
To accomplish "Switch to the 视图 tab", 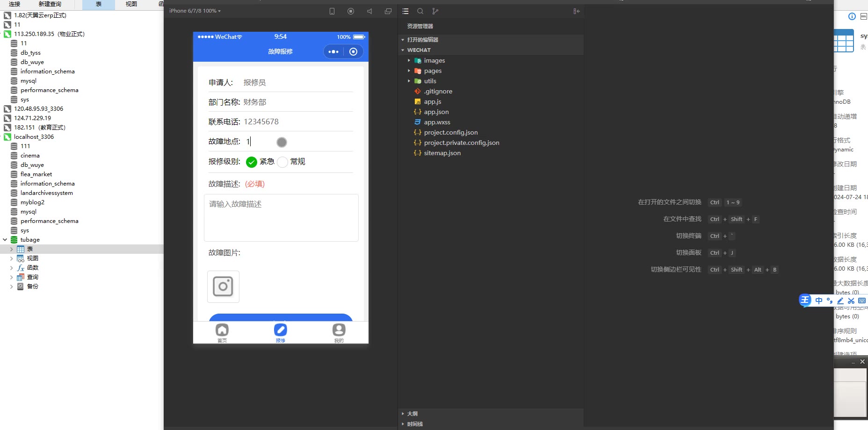I will [x=131, y=4].
